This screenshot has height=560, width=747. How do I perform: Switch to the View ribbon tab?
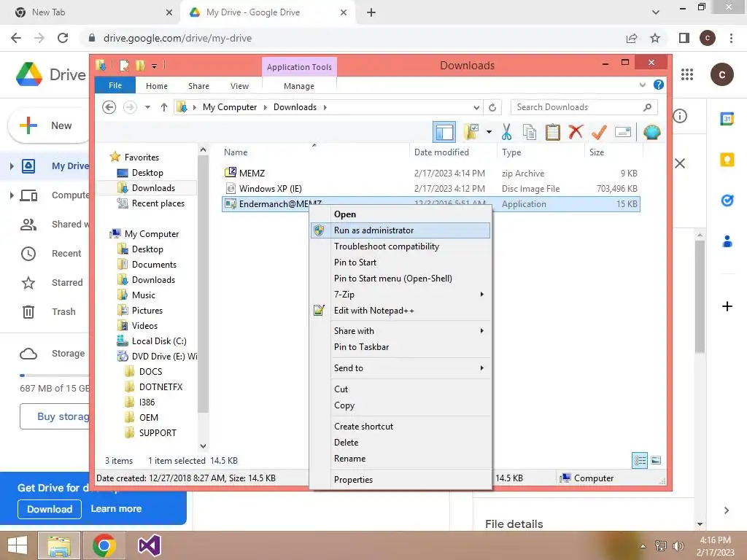239,86
